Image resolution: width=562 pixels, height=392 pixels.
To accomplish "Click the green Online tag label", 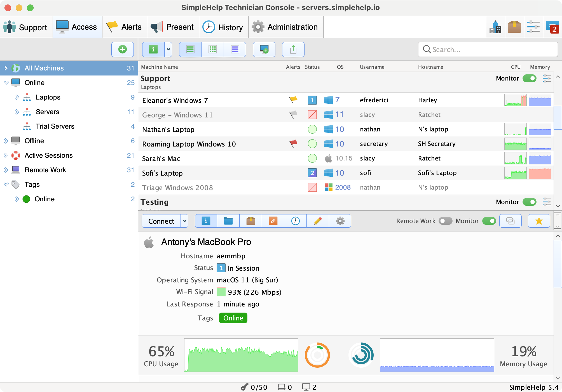I will 233,318.
